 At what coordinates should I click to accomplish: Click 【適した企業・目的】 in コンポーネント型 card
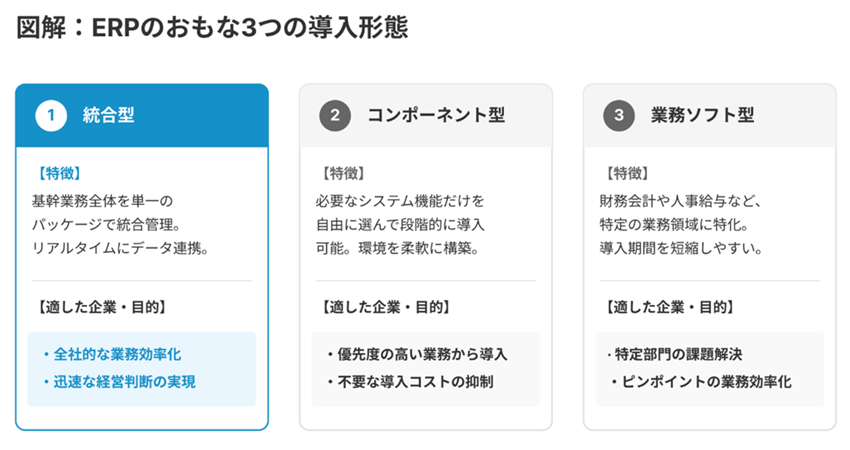pyautogui.click(x=385, y=307)
